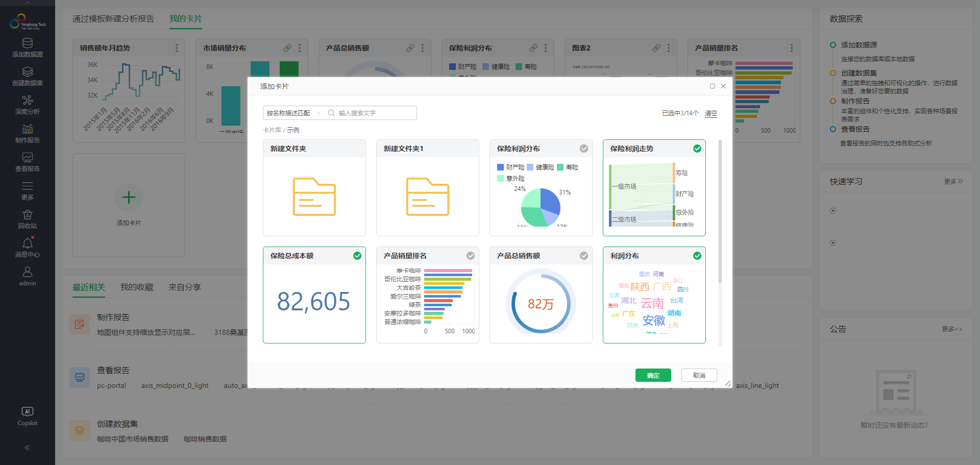This screenshot has height=465, width=980.
Task: Select the 产品销量排名 card
Action: pos(471,256)
